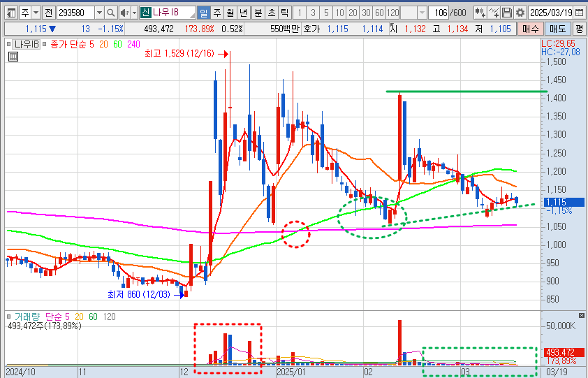Viewport: 588px width, 378px height.
Task: Click the 173.89% volume ratio text
Action: (199, 29)
